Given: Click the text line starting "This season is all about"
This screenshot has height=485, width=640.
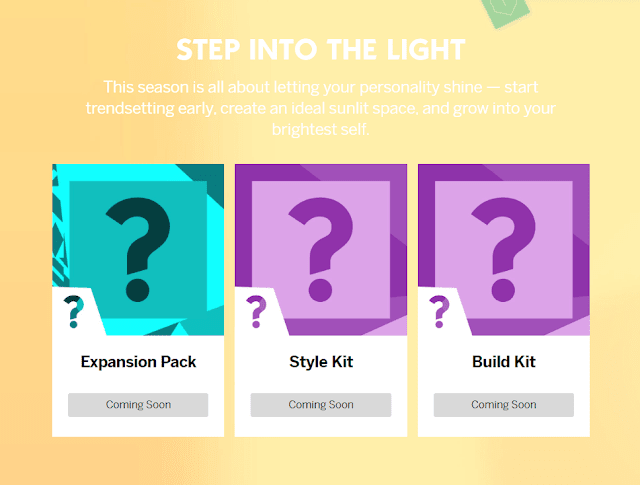Looking at the screenshot, I should (x=321, y=87).
